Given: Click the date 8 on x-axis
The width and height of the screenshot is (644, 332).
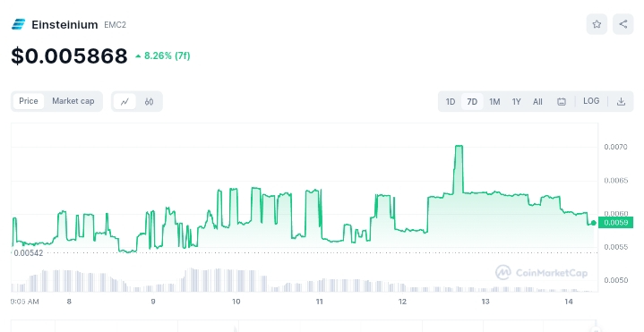Looking at the screenshot, I should pos(69,302).
